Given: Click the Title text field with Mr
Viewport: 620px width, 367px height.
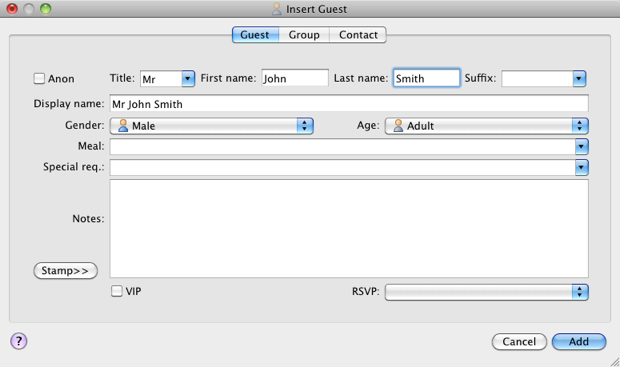Looking at the screenshot, I should [161, 79].
